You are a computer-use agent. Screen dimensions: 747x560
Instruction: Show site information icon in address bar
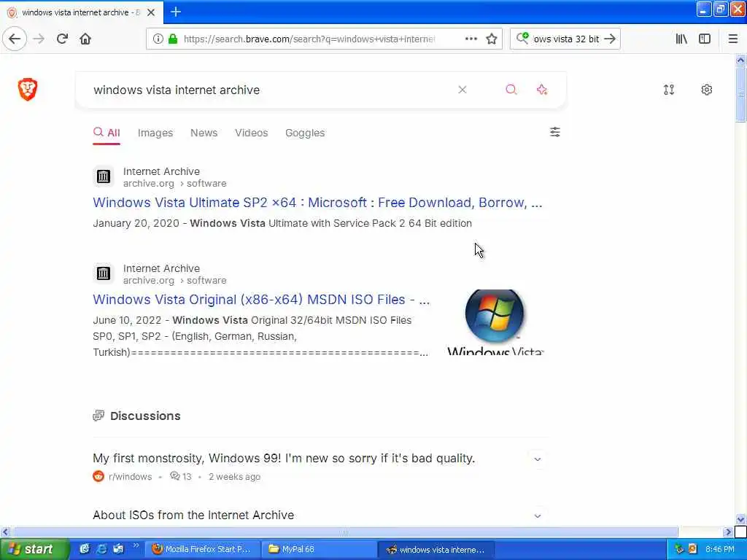tap(158, 39)
